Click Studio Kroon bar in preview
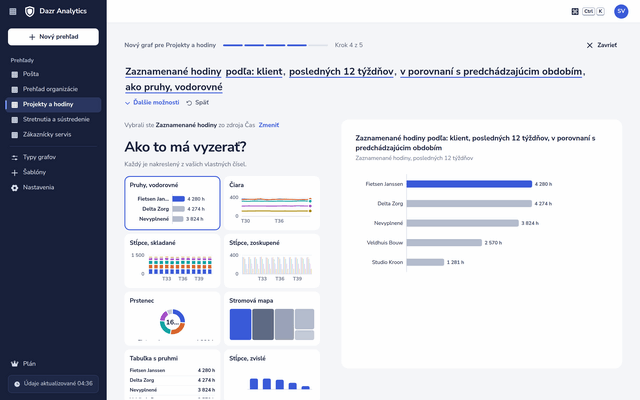Viewport: 640px width, 400px height. [x=425, y=262]
